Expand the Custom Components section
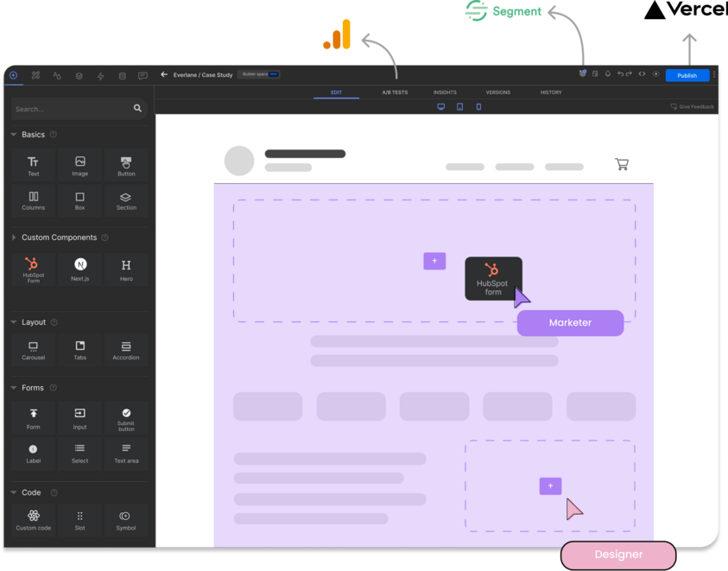Viewport: 728px width, 571px height. point(14,238)
